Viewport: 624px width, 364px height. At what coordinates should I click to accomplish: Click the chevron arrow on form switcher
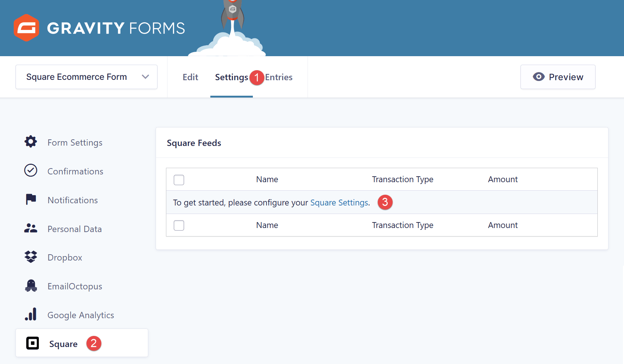pyautogui.click(x=146, y=77)
